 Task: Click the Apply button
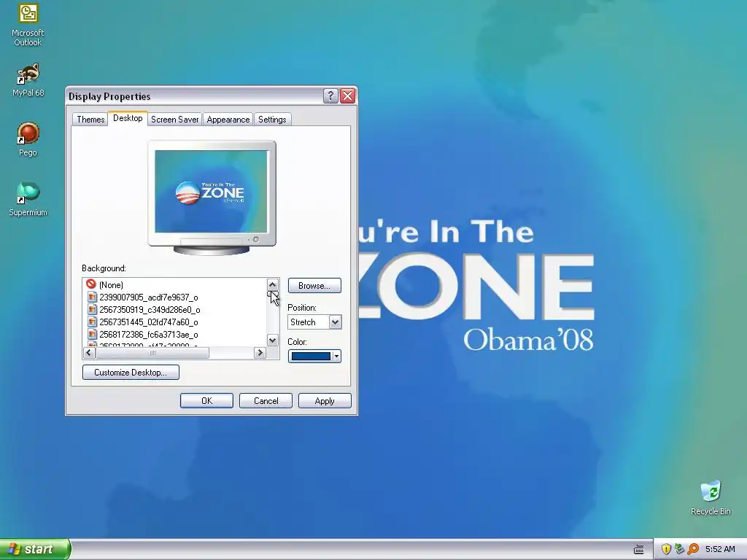pyautogui.click(x=325, y=401)
